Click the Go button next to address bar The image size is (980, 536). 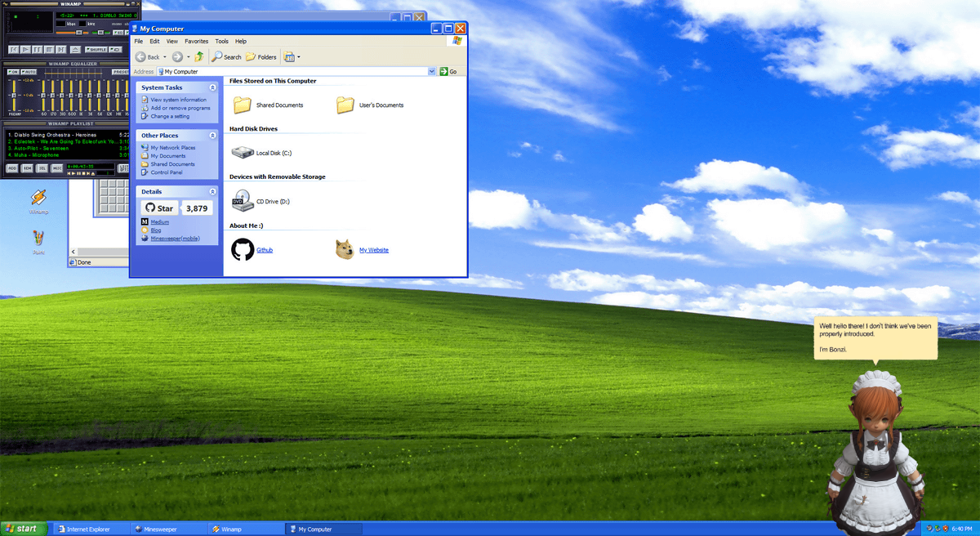point(448,72)
